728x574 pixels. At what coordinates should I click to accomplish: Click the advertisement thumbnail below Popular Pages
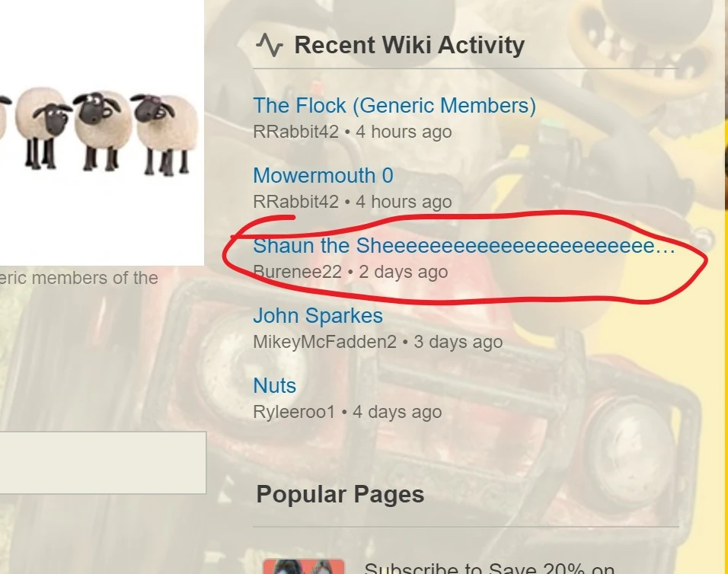[x=304, y=566]
